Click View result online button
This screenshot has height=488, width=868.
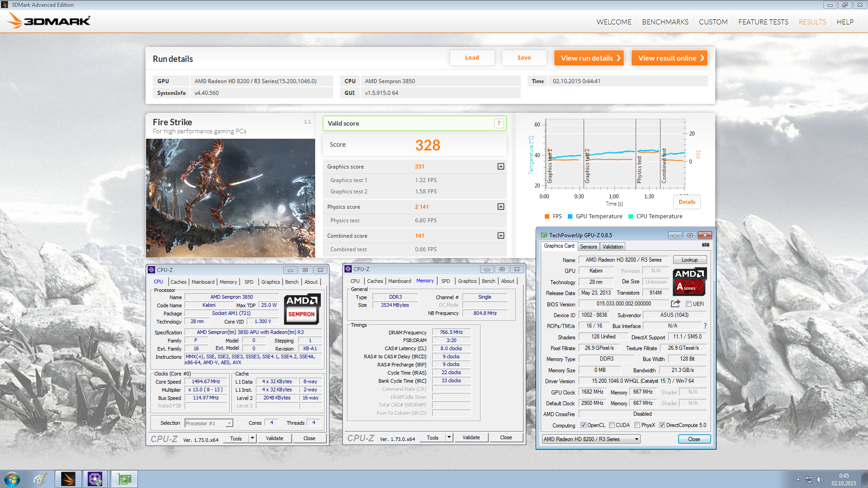coord(669,58)
